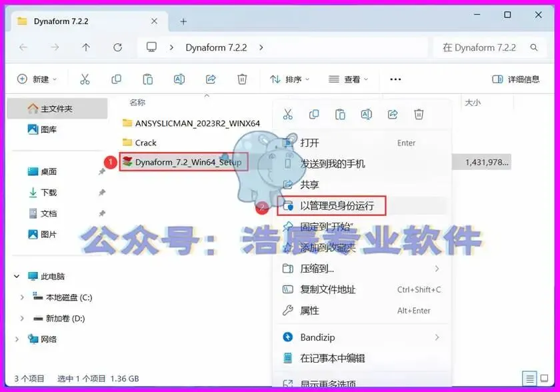This screenshot has width=560, height=392.
Task: Click the Cut scissors icon in the context menu
Action: click(287, 114)
